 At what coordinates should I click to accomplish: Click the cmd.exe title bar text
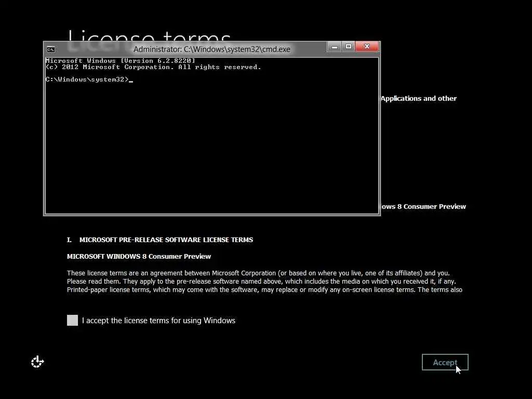click(x=212, y=49)
